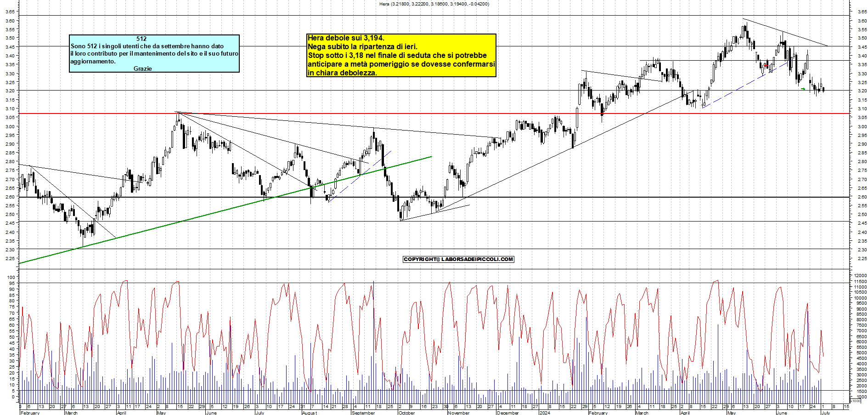Click the "Stop sotto i 3,18" line in yellow note
The height and width of the screenshot is (415, 868).
(397, 55)
